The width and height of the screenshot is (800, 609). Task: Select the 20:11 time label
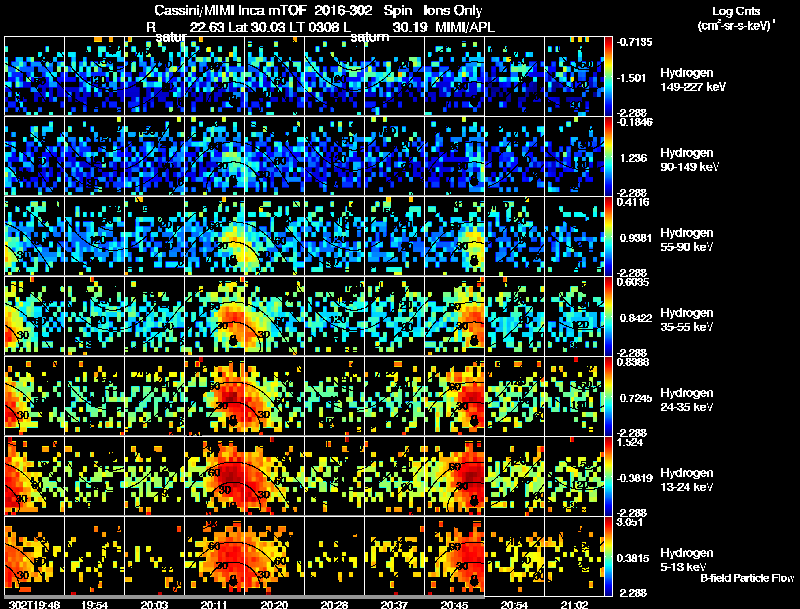214,604
